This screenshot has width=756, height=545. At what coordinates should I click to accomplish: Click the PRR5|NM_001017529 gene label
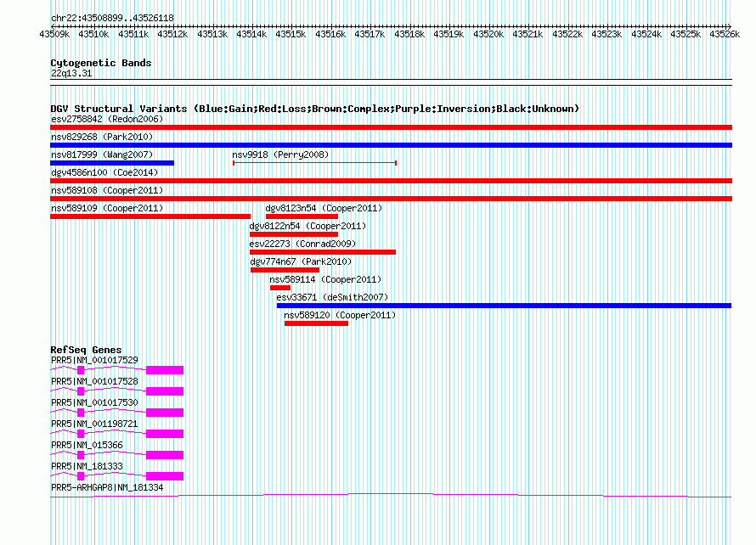pyautogui.click(x=94, y=361)
